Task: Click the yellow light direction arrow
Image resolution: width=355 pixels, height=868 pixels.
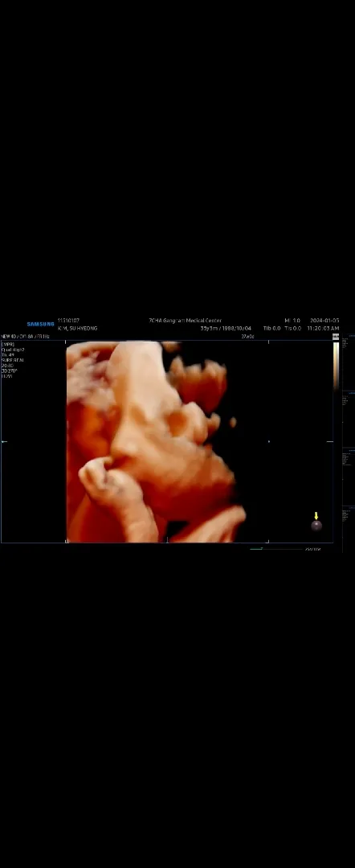Action: (x=316, y=516)
